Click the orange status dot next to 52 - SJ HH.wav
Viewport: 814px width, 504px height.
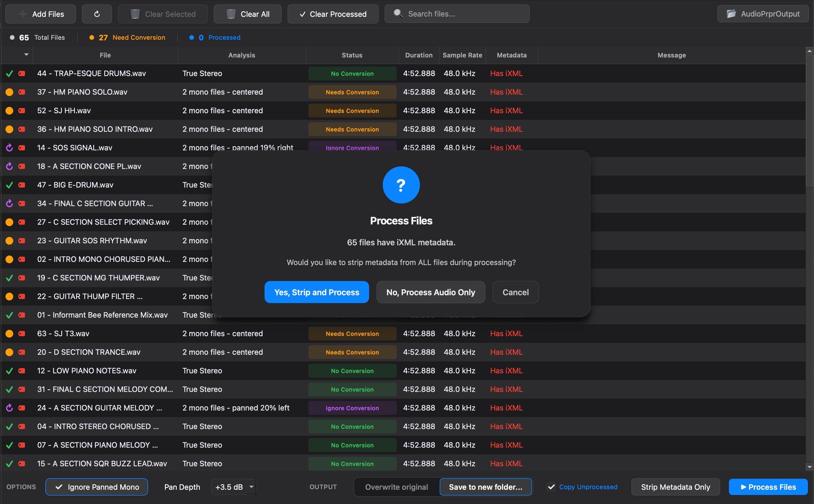pos(9,110)
